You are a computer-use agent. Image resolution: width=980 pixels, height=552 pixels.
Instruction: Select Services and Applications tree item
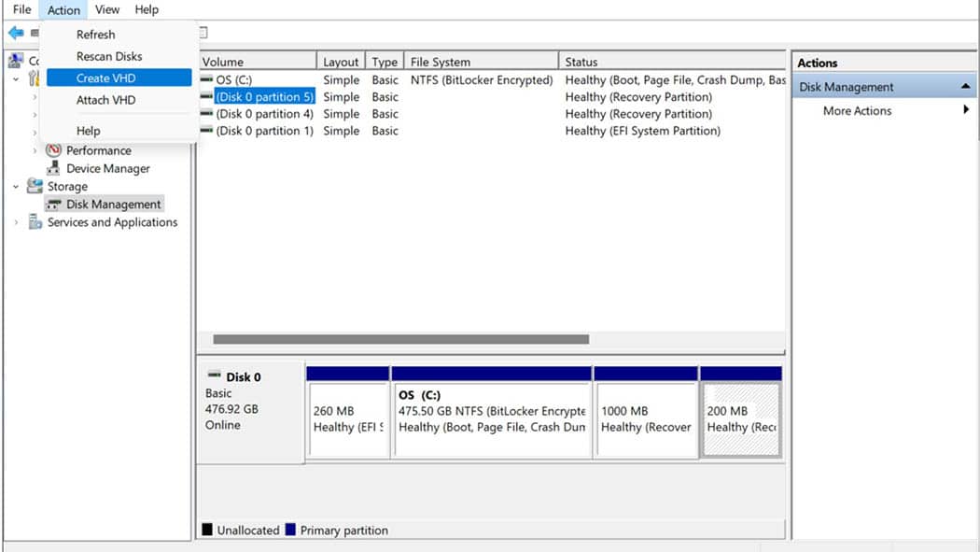[113, 222]
